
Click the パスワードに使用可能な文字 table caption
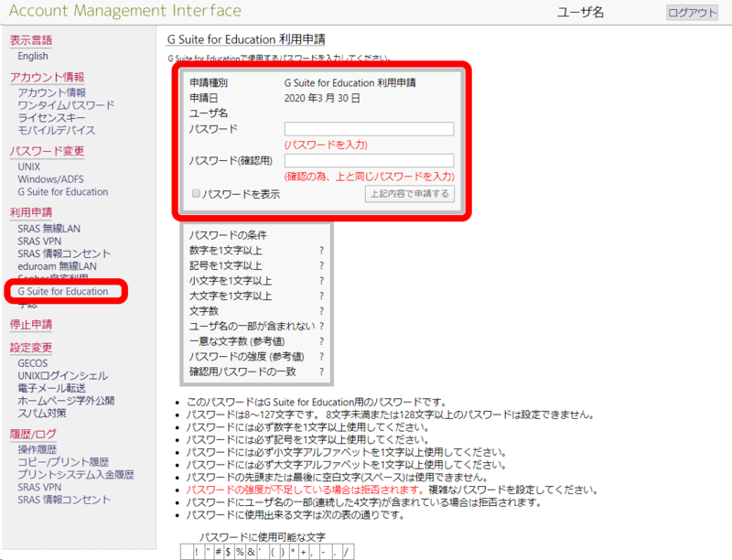(x=263, y=537)
